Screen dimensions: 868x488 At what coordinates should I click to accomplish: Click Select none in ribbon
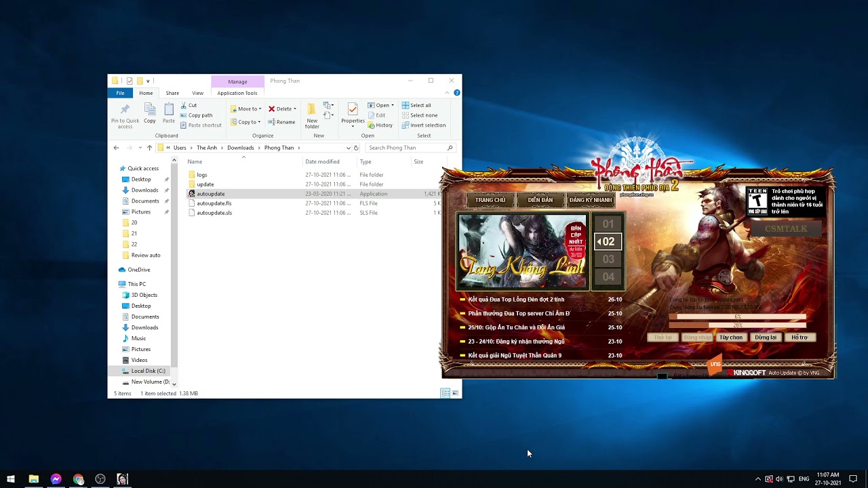pyautogui.click(x=419, y=115)
